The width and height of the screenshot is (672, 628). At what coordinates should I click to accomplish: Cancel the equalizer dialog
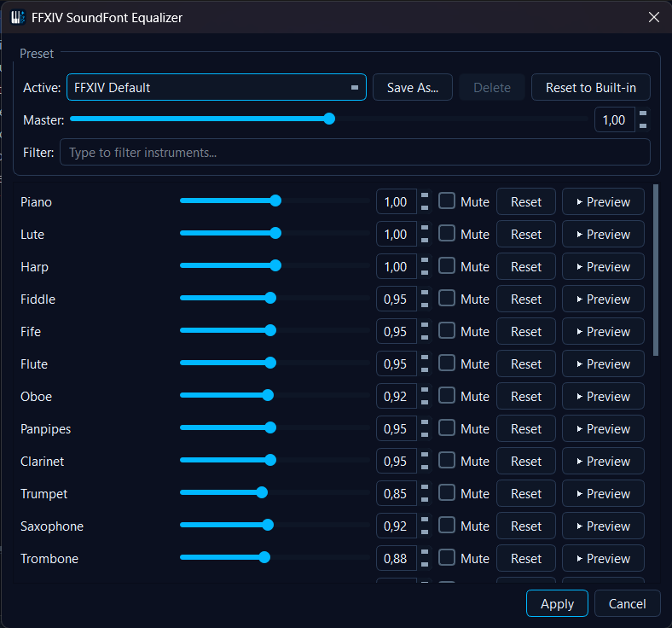pyautogui.click(x=628, y=603)
